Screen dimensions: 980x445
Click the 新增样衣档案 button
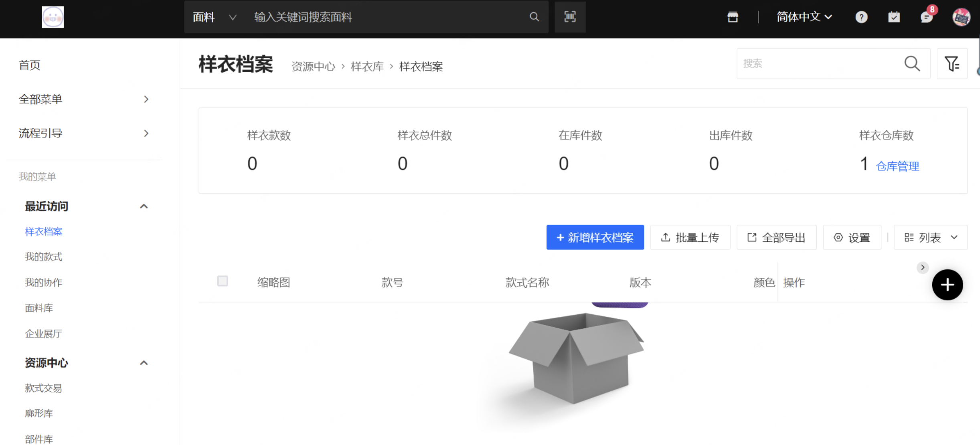(x=595, y=238)
